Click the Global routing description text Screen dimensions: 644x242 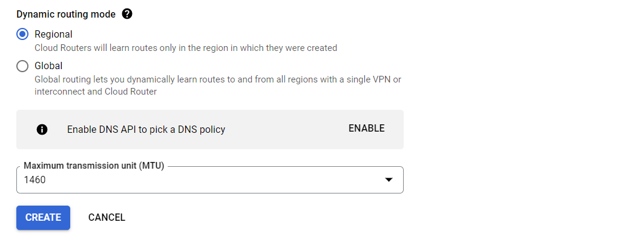[x=218, y=85]
